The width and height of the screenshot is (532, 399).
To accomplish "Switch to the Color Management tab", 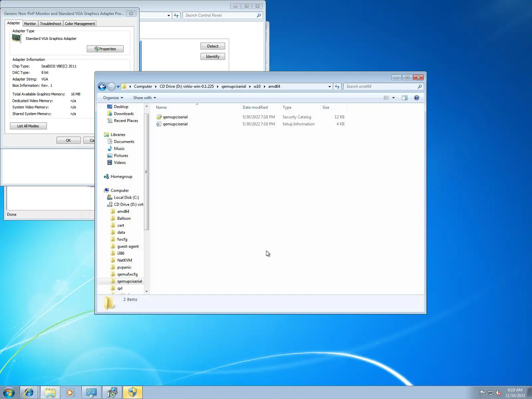I will tap(80, 24).
